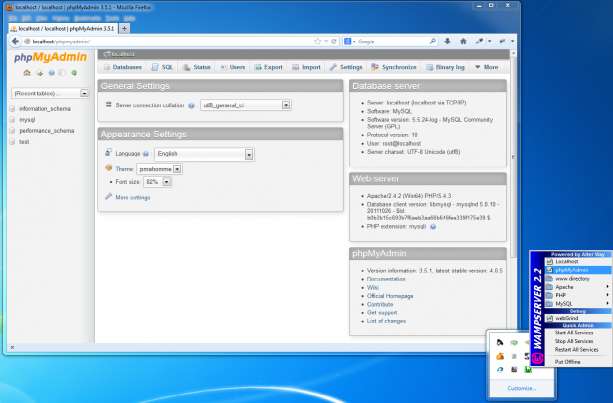Viewport: 613px width, 403px height.
Task: Open the List of changes link
Action: tap(386, 321)
